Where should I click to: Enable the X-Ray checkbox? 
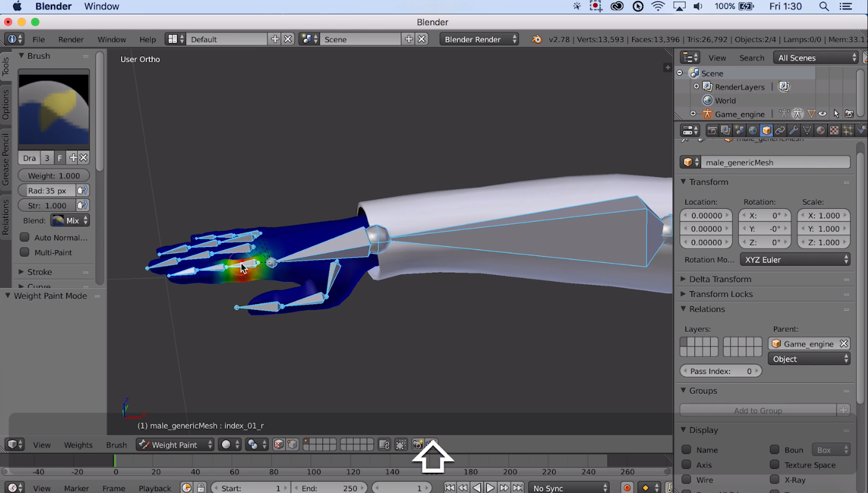[x=775, y=480]
